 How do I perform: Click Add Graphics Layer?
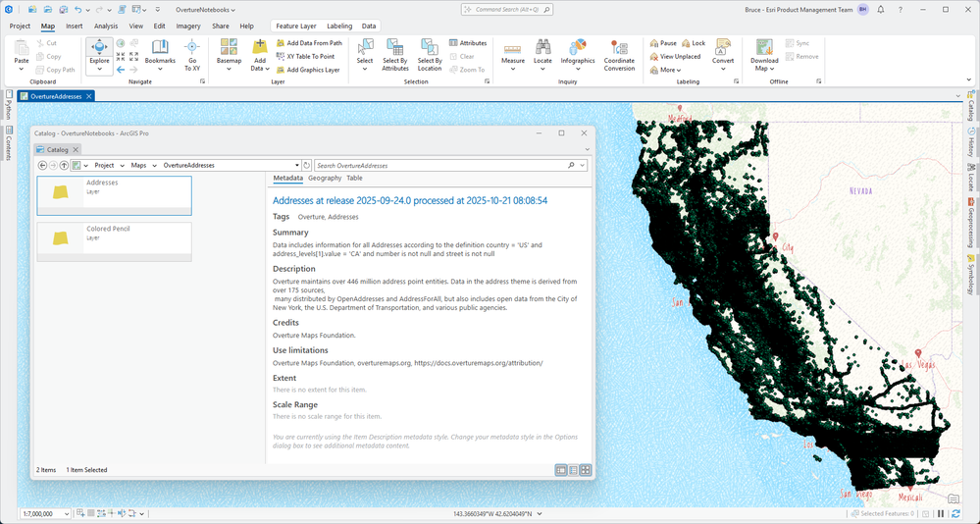point(307,70)
